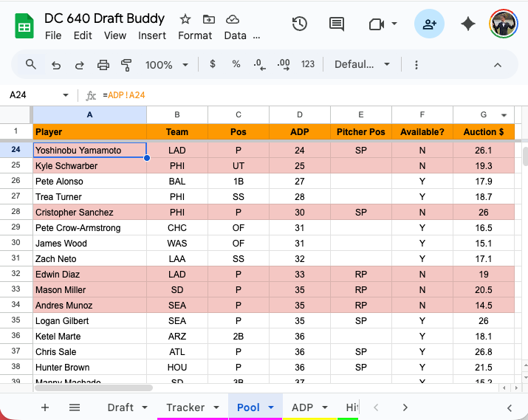Screen dimensions: 528x420
Task: Star the DC 640 Draft Buddy document
Action: [x=185, y=19]
